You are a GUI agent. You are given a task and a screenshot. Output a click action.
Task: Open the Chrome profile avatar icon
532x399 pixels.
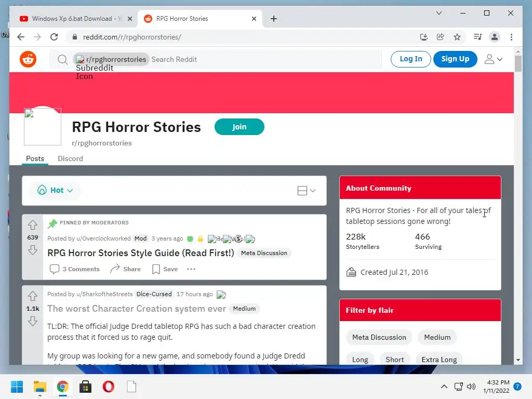coord(495,37)
